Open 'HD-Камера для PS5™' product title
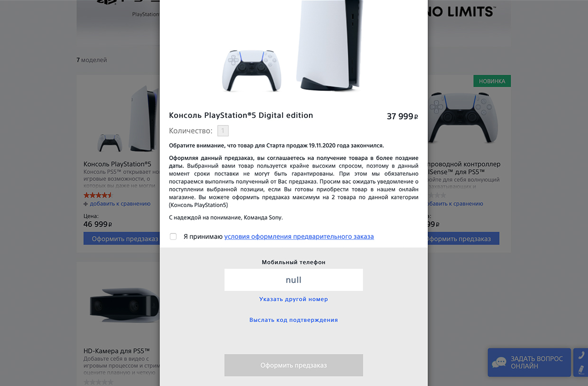The image size is (588, 386). coord(117,351)
